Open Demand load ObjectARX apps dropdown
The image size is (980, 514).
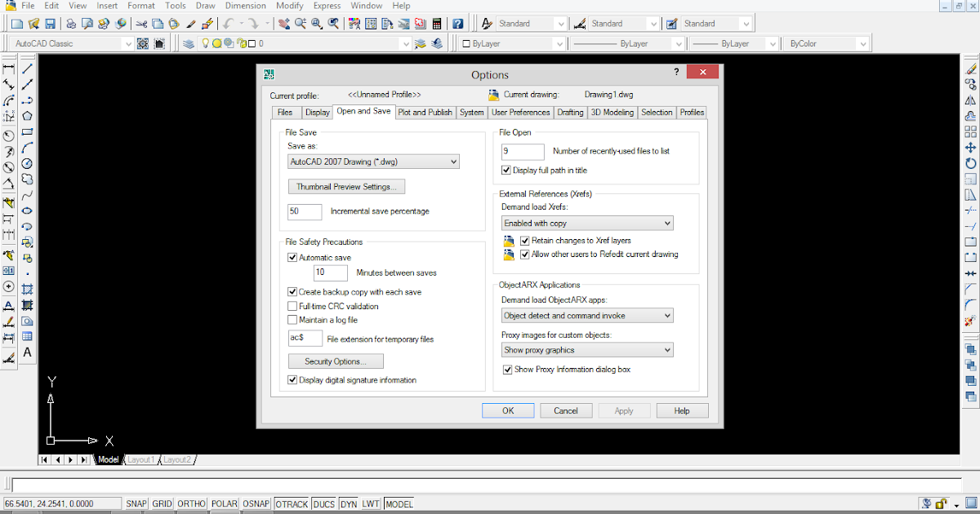[587, 315]
